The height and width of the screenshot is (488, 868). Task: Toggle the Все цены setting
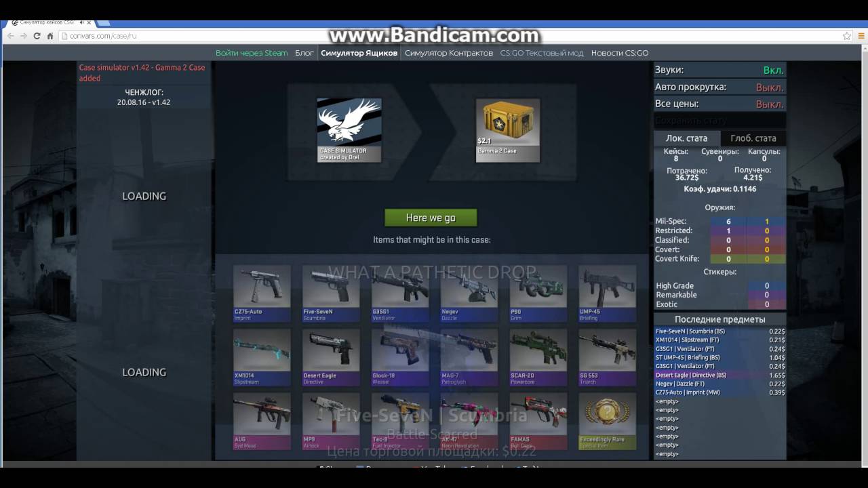pos(719,104)
